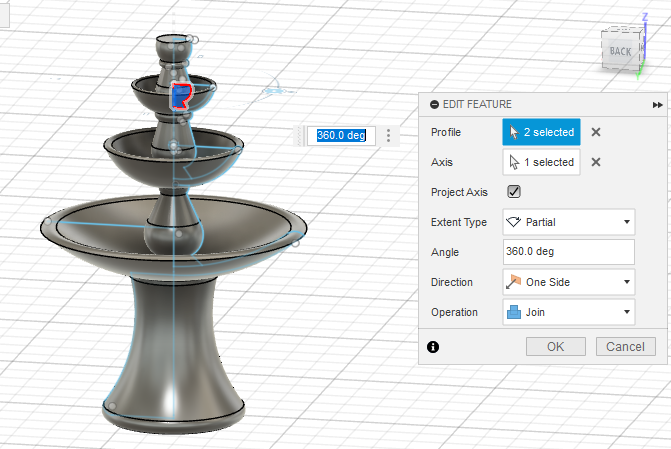Open the info icon in the dialog footer
The height and width of the screenshot is (449, 671).
(x=433, y=347)
